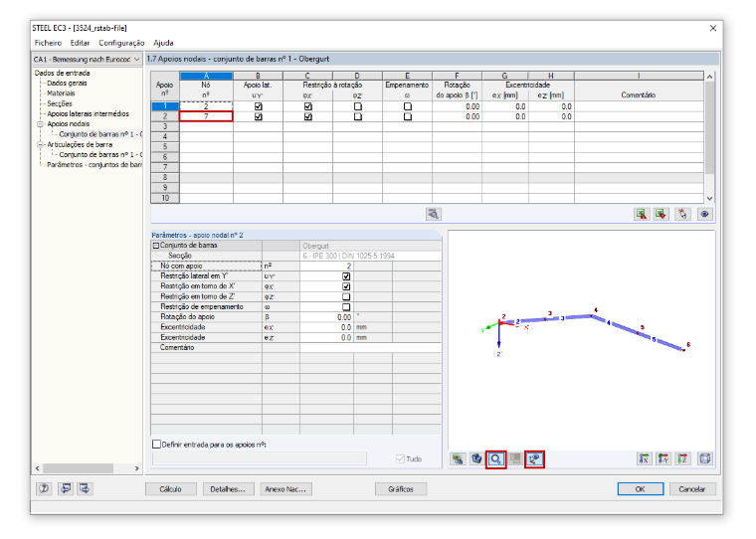Open the help icon button
The height and width of the screenshot is (539, 756).
click(44, 488)
